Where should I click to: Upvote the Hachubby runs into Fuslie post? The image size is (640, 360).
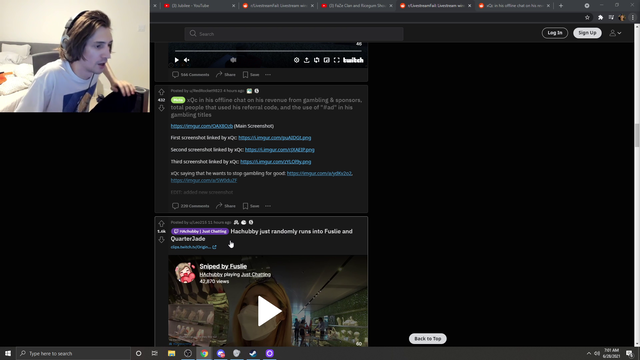(x=161, y=224)
